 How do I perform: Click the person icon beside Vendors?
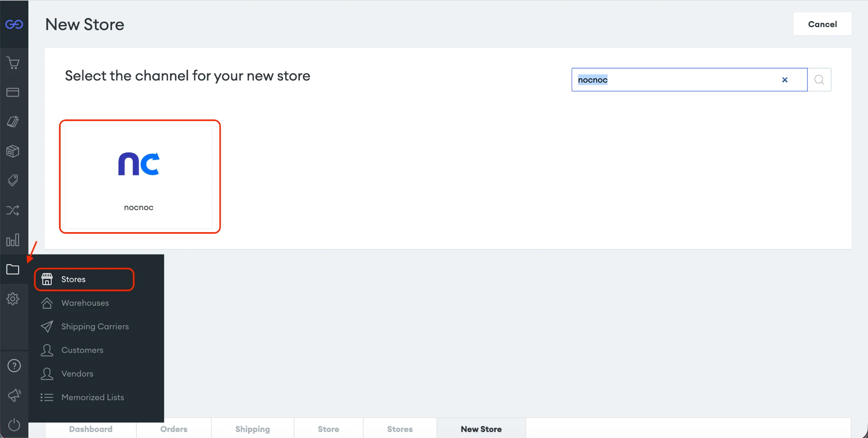tap(47, 374)
